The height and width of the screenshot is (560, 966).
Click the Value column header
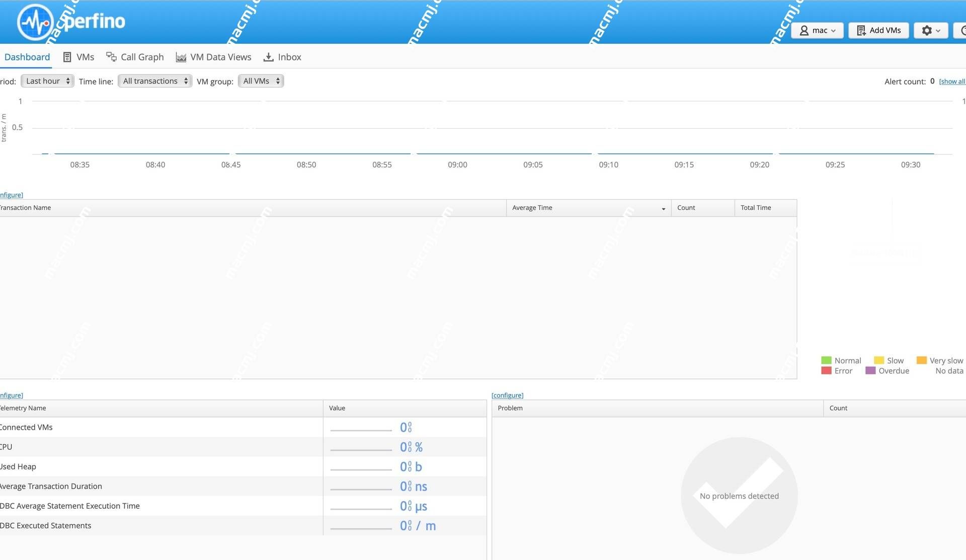(x=405, y=408)
